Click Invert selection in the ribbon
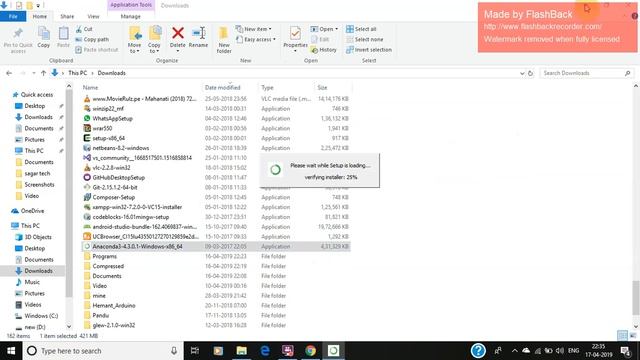The width and height of the screenshot is (640, 360). click(x=369, y=49)
